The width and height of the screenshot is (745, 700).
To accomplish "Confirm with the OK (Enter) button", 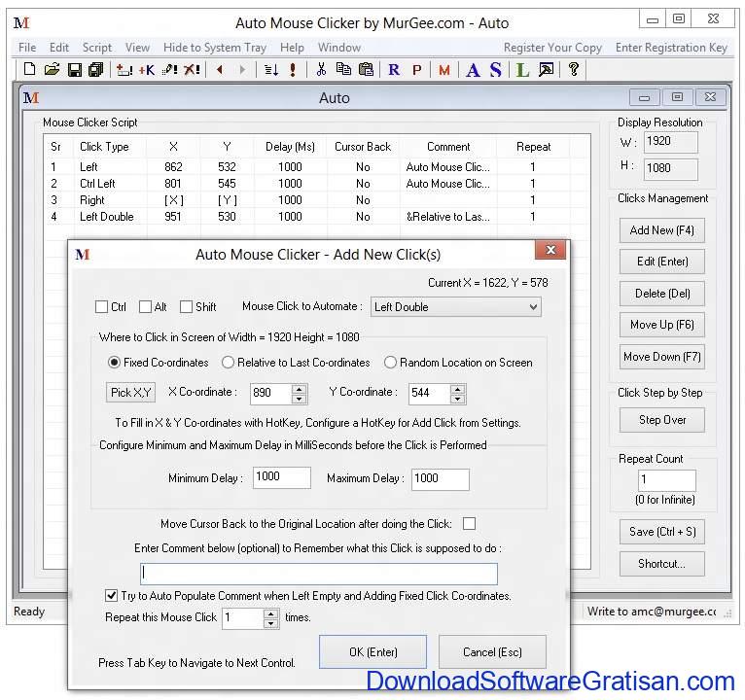I will 372,652.
